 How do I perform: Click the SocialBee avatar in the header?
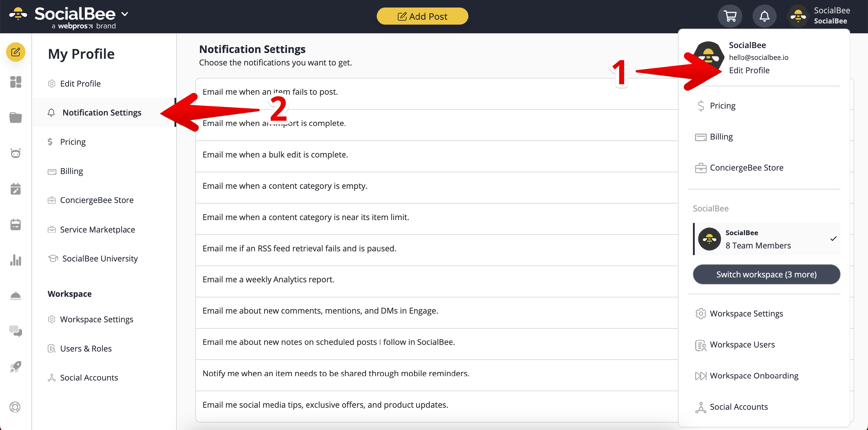pos(798,16)
